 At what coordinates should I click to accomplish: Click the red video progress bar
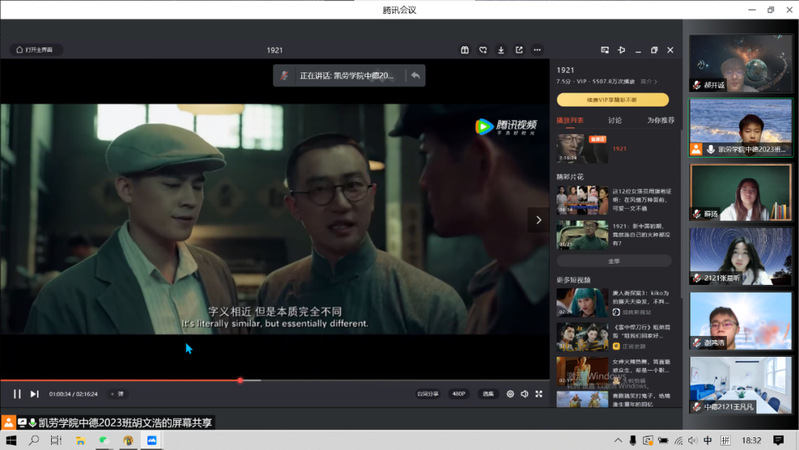[x=120, y=380]
